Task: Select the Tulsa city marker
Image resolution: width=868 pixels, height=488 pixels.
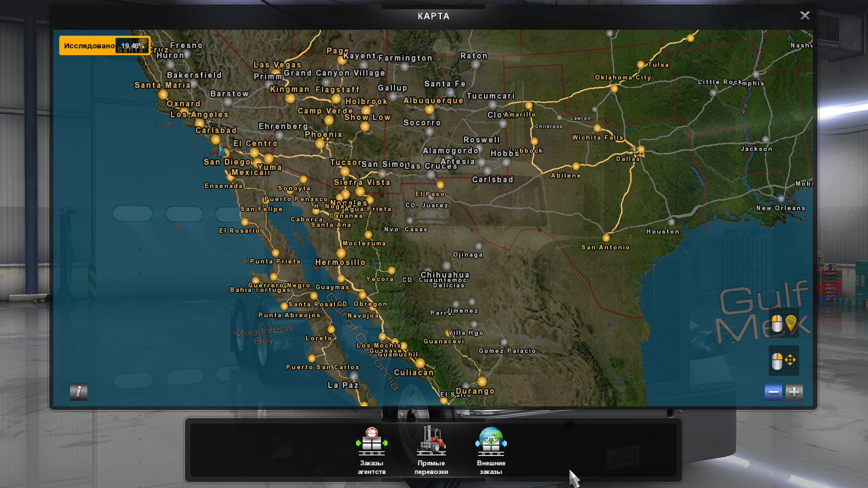Action: tap(641, 65)
